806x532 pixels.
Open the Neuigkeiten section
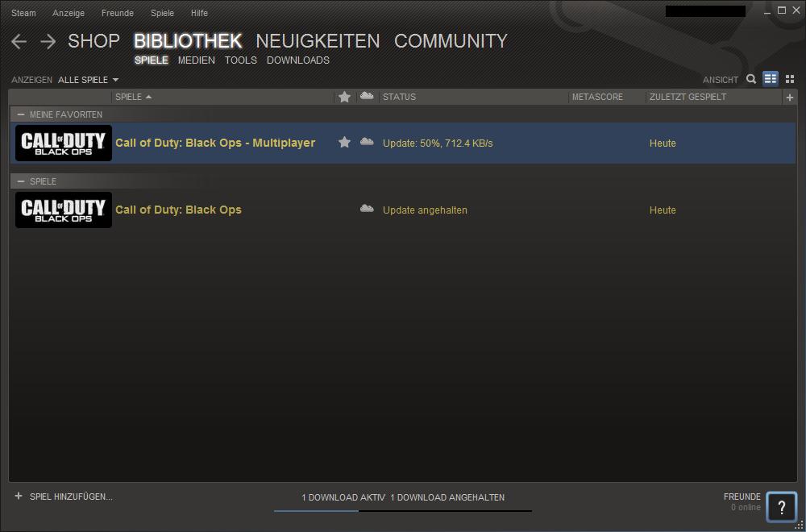(318, 41)
